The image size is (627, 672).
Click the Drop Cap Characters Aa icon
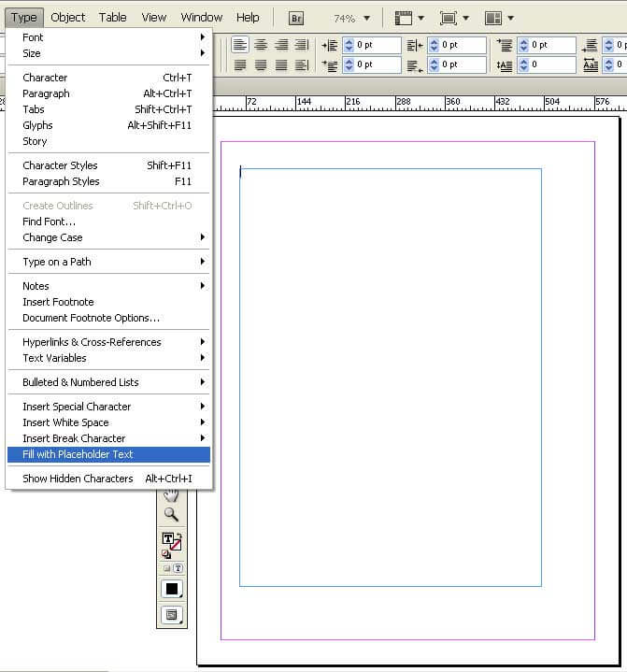591,65
